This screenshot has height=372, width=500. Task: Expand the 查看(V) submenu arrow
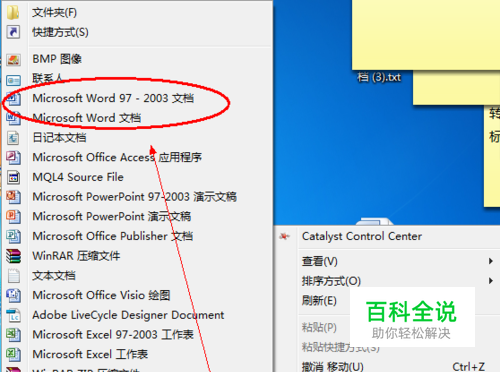pyautogui.click(x=491, y=261)
